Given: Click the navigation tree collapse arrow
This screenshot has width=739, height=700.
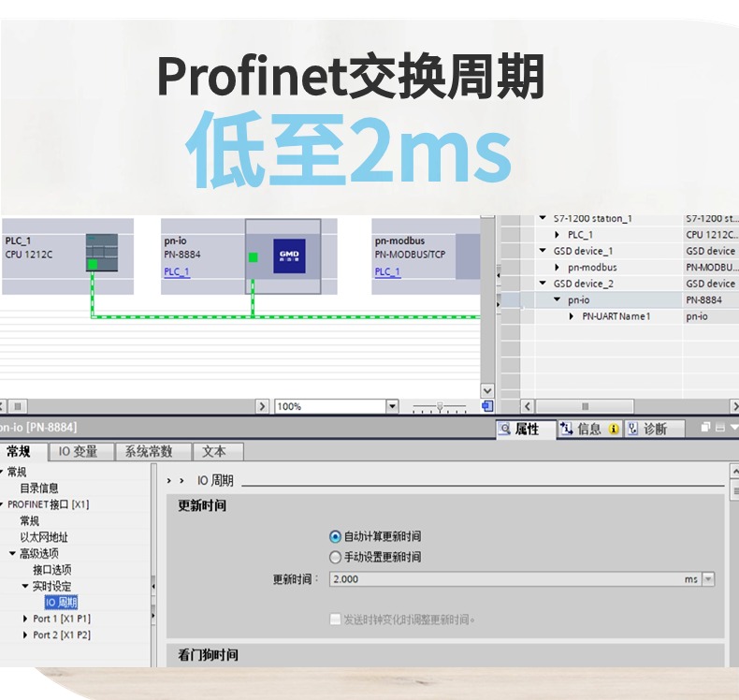Looking at the screenshot, I should (153, 586).
